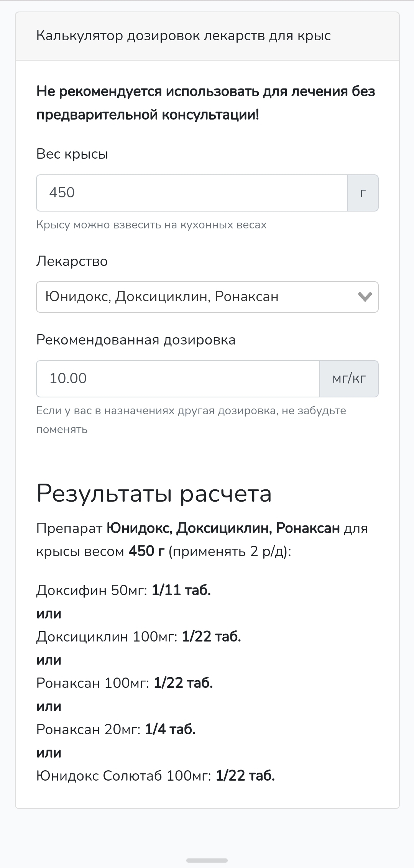Click the 'Вес крысы' label
Viewport: 414px width, 868px height.
(x=72, y=154)
